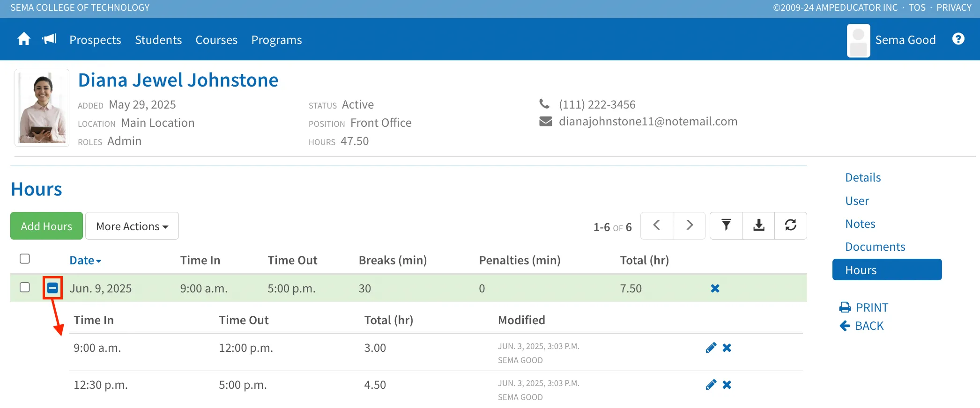This screenshot has height=408, width=980.
Task: Open the PRIVACY link
Action: [x=954, y=7]
